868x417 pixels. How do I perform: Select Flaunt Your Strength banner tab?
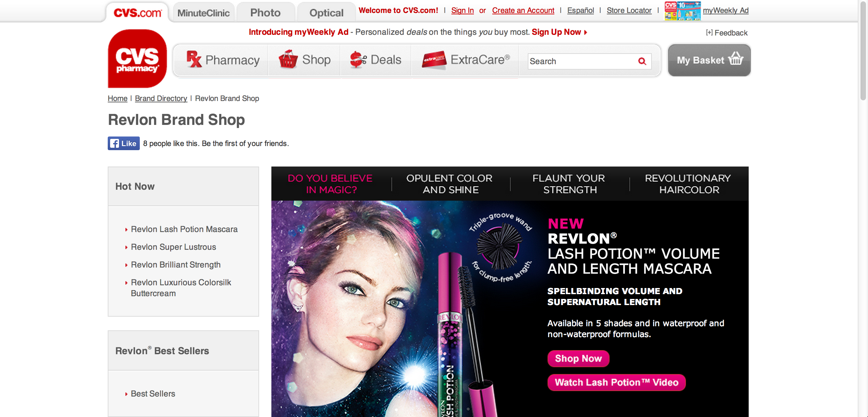pos(569,184)
